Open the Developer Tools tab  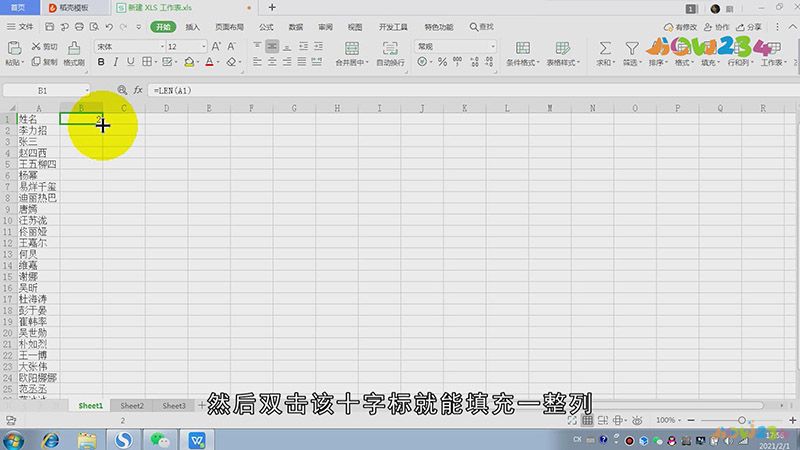click(393, 27)
